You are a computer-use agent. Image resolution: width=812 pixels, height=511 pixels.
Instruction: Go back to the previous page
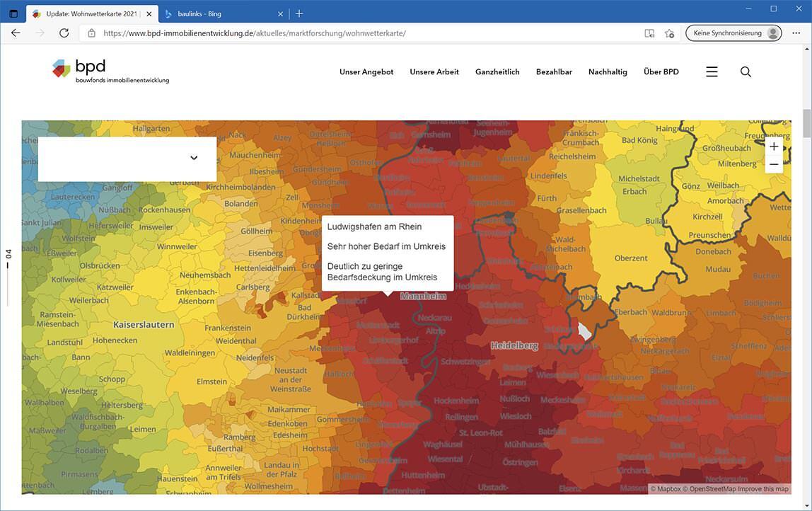[x=16, y=33]
